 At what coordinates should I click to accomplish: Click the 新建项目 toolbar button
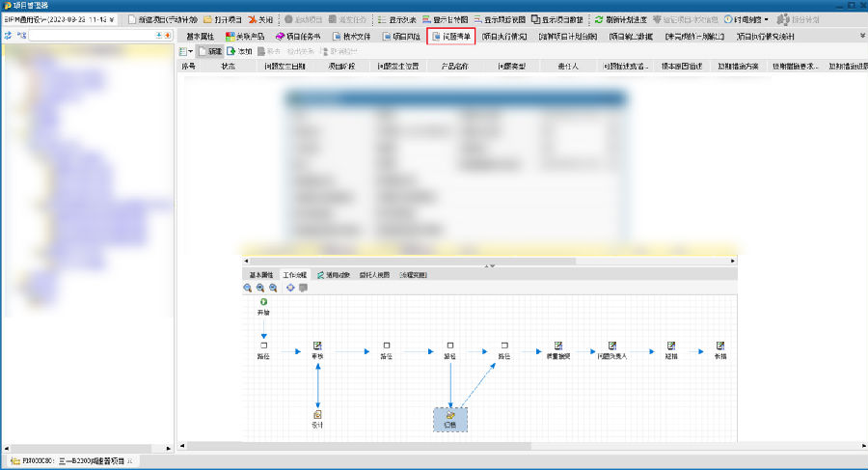(x=161, y=19)
